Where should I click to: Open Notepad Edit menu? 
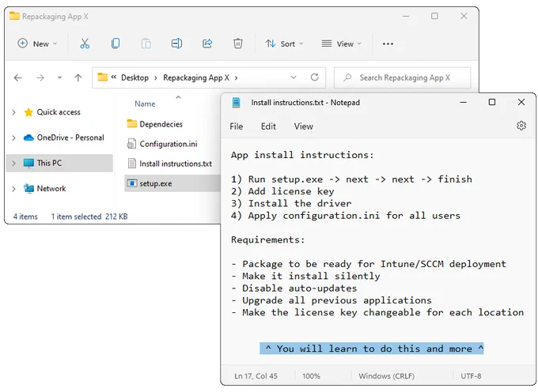(268, 126)
